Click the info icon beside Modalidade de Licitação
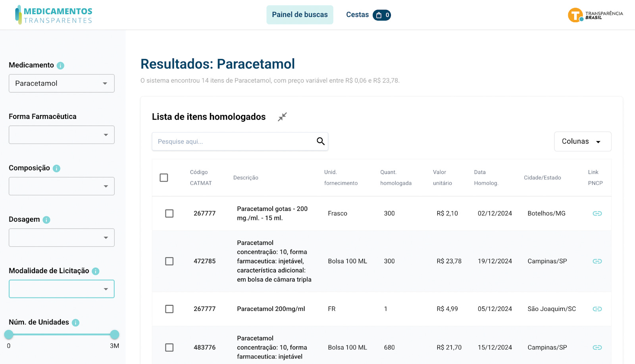Viewport: 635px width, 364px height. pos(96,271)
